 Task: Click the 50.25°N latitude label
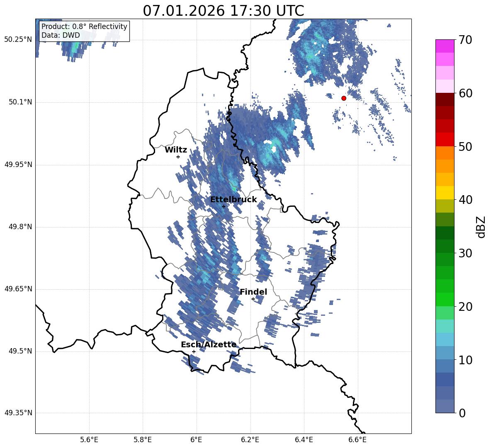pyautogui.click(x=18, y=40)
